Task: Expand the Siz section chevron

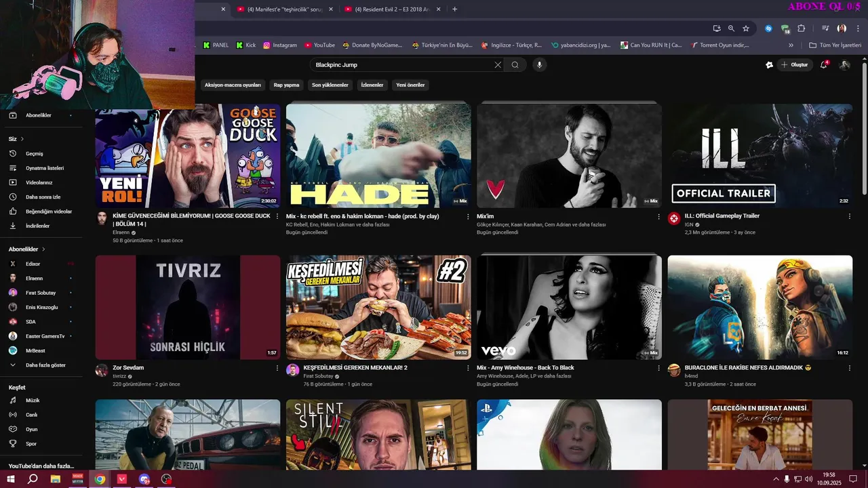Action: (x=22, y=139)
